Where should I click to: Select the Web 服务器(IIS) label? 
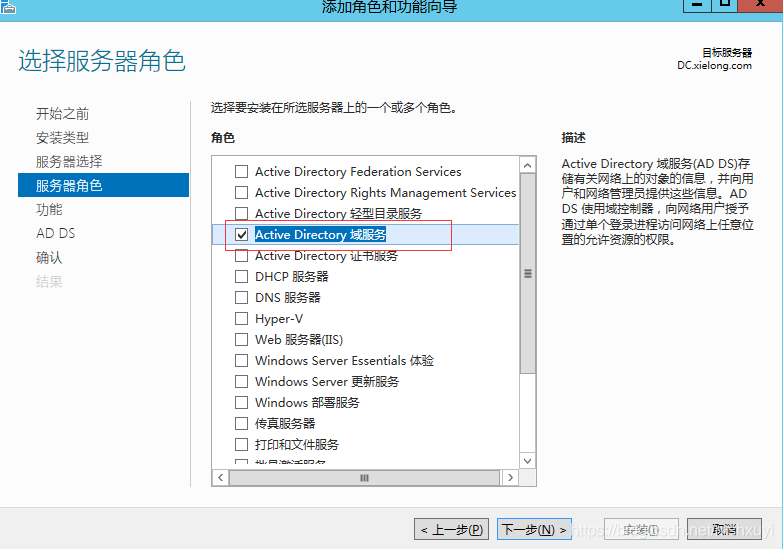(299, 339)
